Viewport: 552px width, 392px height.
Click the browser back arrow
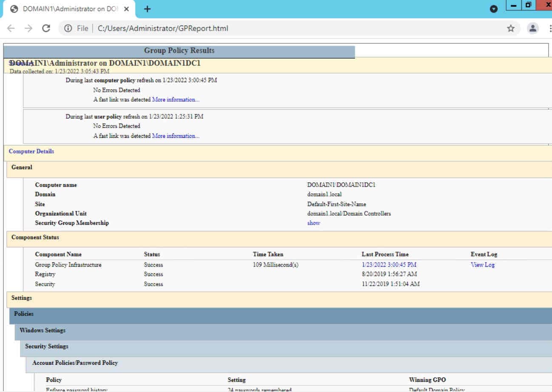[x=11, y=28]
